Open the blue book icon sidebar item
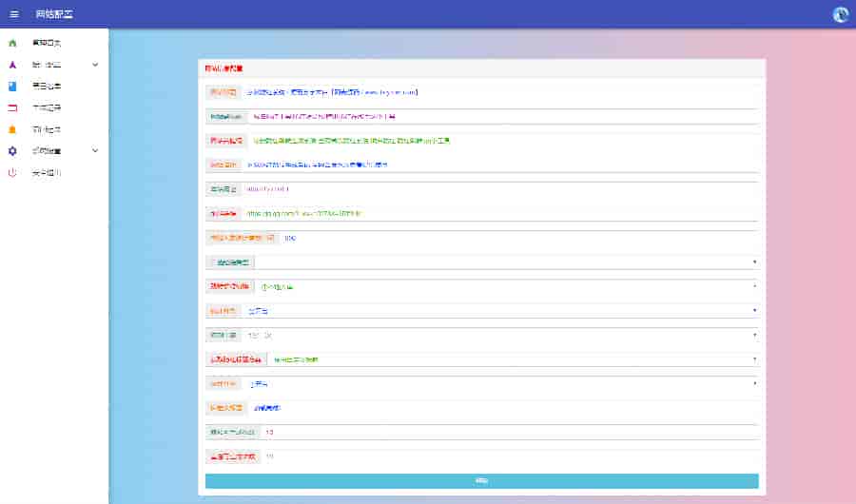 (x=12, y=86)
